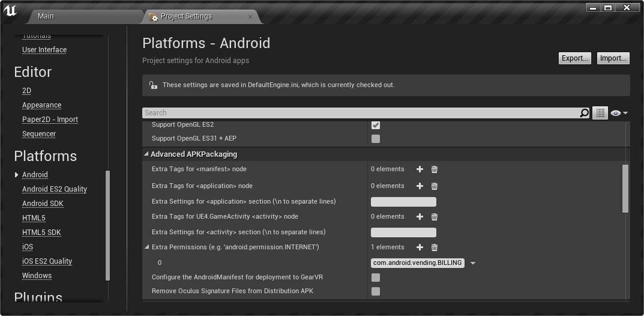Enable GearVR AndroidManifest deployment checkbox

click(375, 278)
